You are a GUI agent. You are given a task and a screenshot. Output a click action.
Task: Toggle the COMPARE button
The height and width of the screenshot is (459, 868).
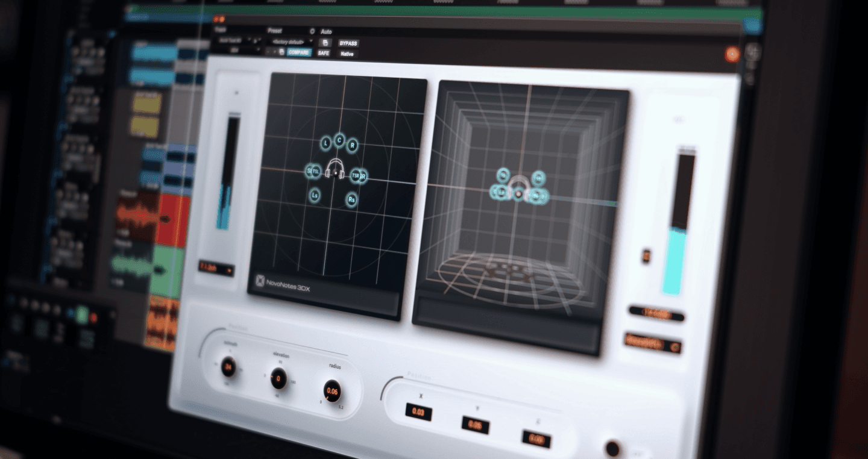click(299, 52)
